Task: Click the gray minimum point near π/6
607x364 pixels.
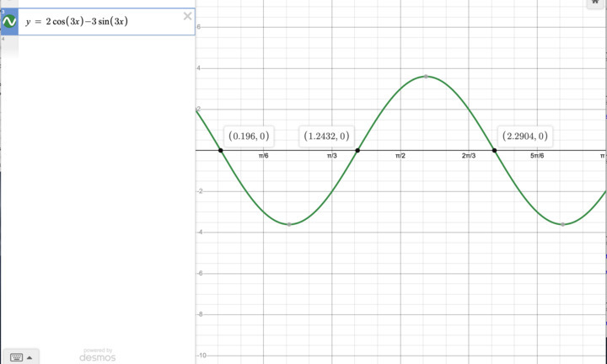Action: pos(289,224)
